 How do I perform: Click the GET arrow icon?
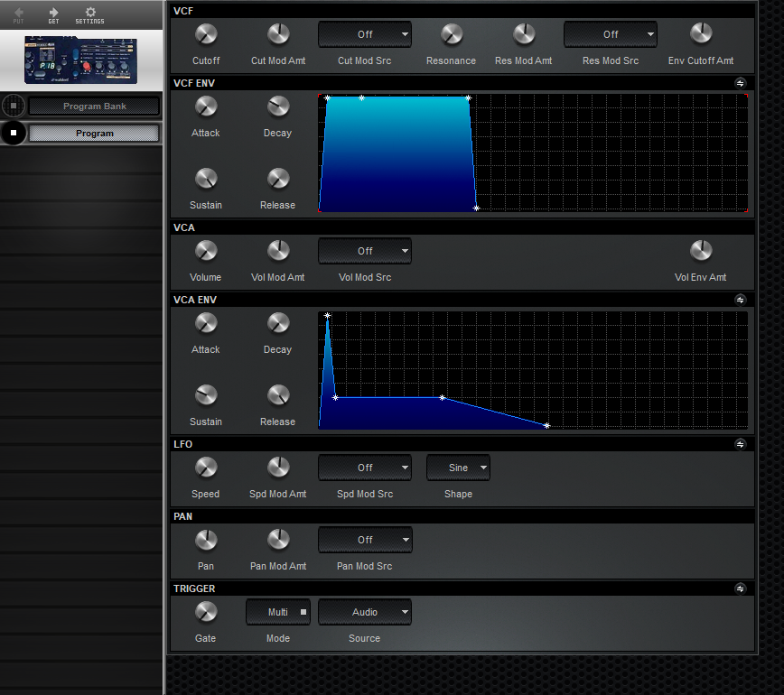click(53, 12)
